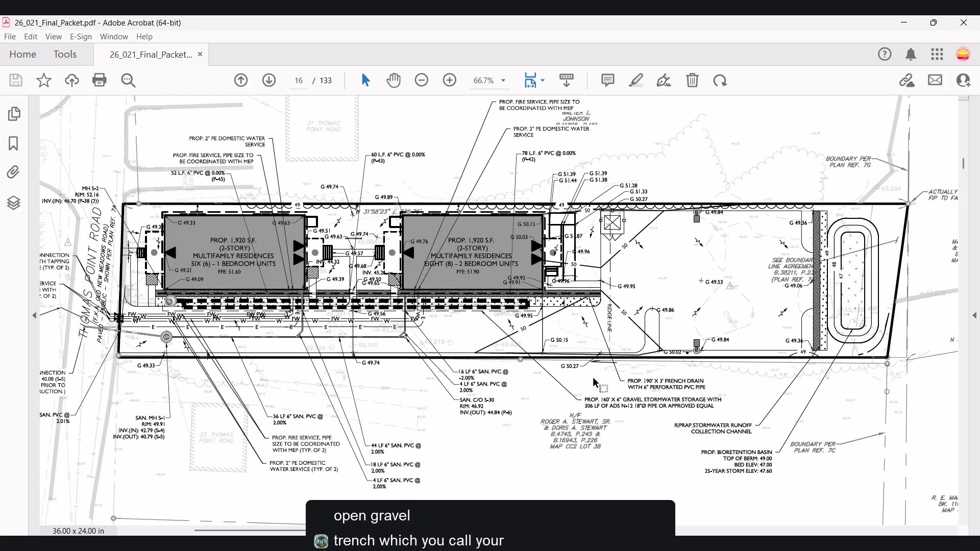This screenshot has width=980, height=551.
Task: View notifications bell
Action: (911, 54)
